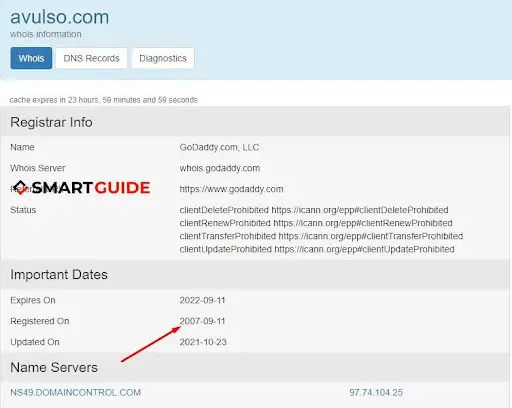Image resolution: width=512 pixels, height=408 pixels.
Task: Click the Expires On date 2022-09-11
Action: point(203,300)
